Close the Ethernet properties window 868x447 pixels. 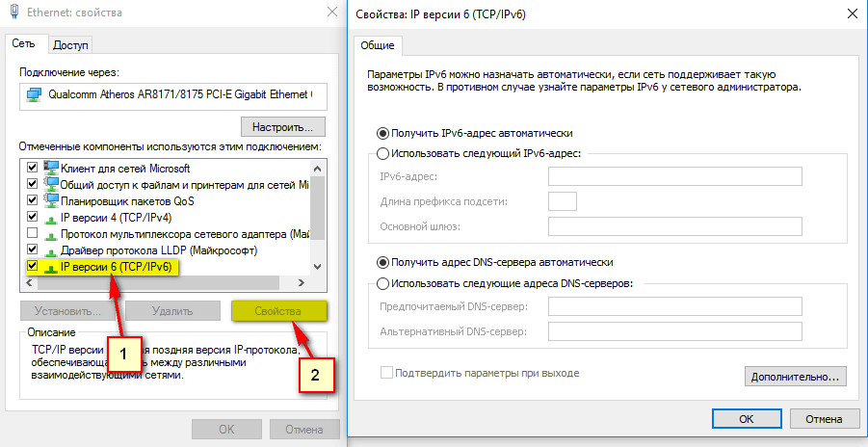click(x=332, y=12)
